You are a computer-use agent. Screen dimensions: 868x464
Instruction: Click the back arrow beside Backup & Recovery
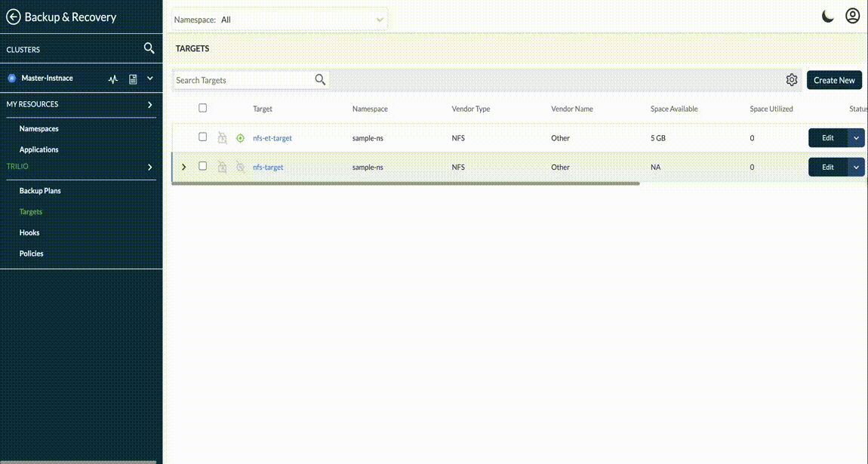(13, 17)
